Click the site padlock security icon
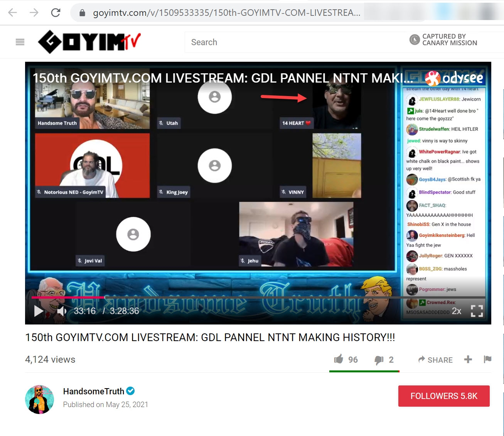Screen dimensions: 504x436 tap(82, 13)
